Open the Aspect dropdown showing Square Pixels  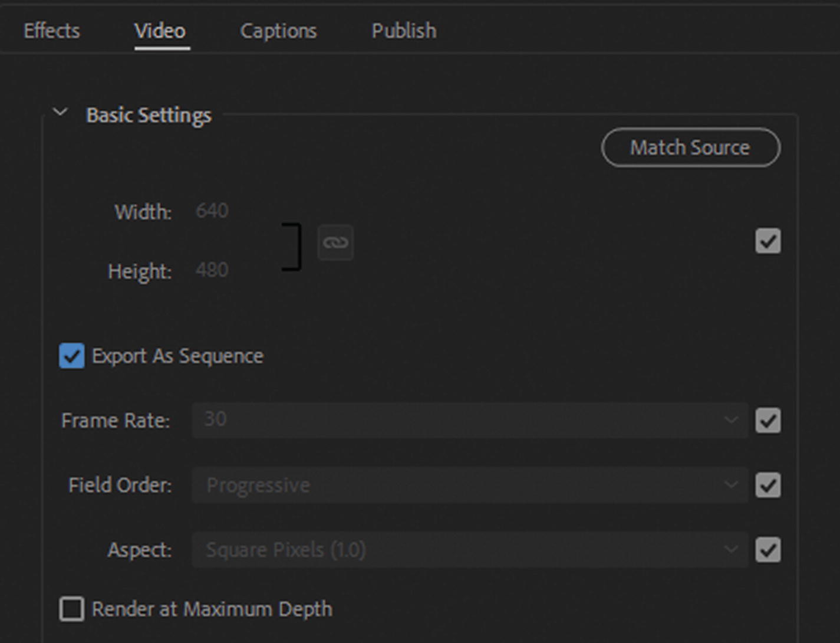click(x=469, y=550)
